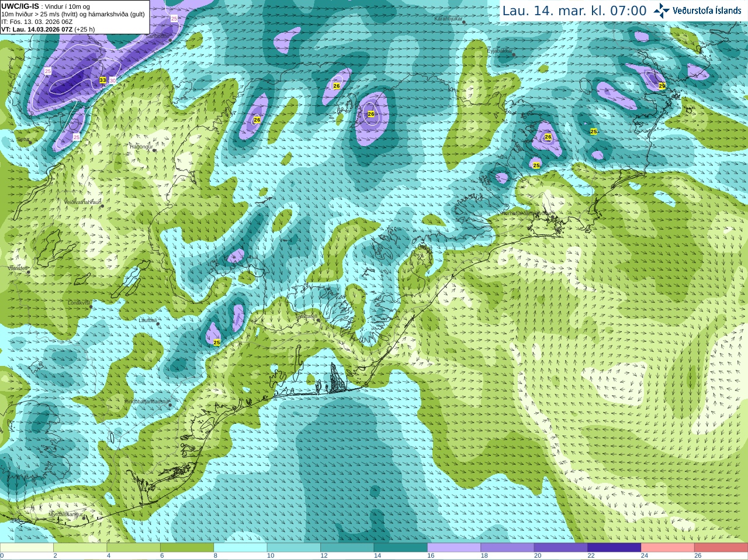
Task: Click the Vatnsfell station label
Action: pyautogui.click(x=18, y=268)
